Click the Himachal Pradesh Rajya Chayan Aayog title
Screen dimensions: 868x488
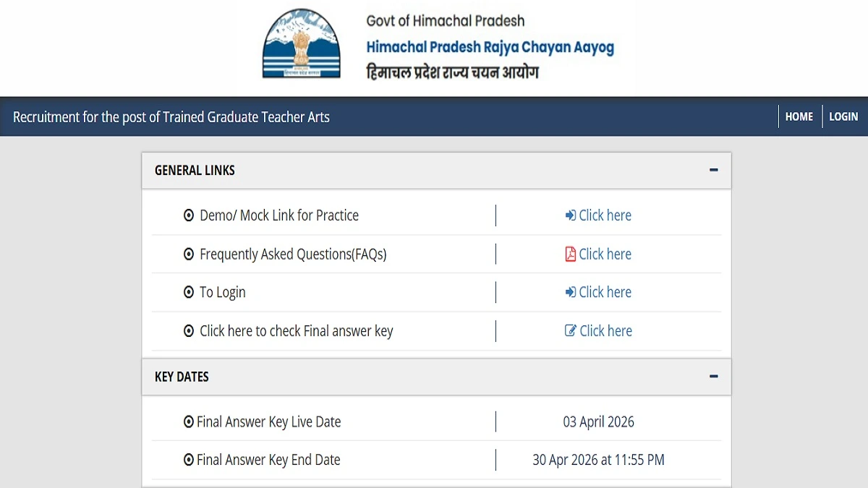[490, 48]
